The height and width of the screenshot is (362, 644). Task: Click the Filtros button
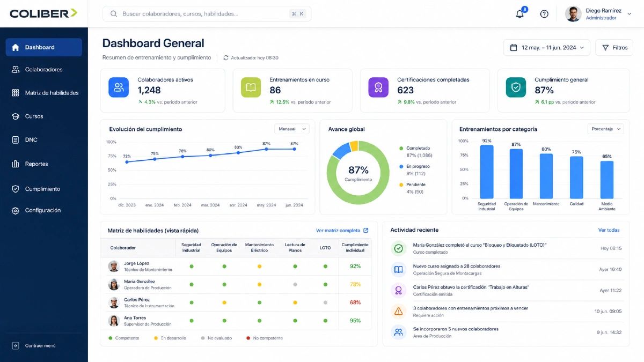coord(614,48)
